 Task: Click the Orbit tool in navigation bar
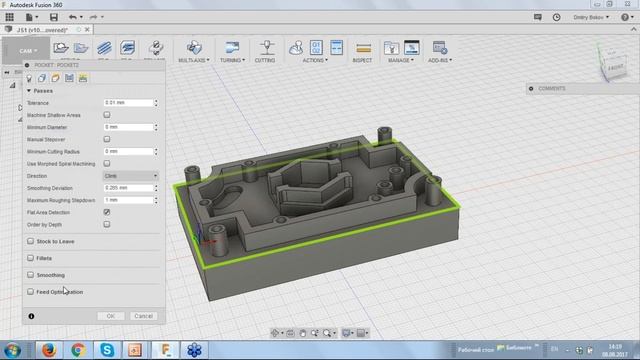pyautogui.click(x=275, y=333)
